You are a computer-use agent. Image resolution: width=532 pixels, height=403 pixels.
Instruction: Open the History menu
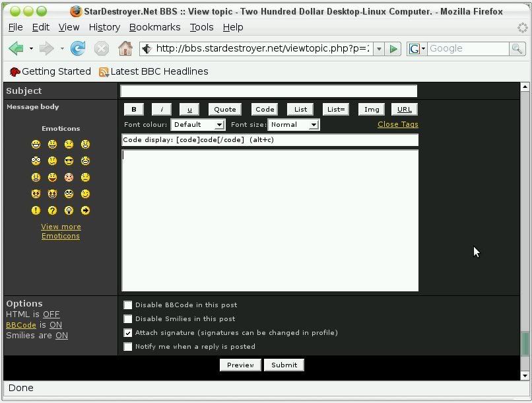click(x=104, y=27)
